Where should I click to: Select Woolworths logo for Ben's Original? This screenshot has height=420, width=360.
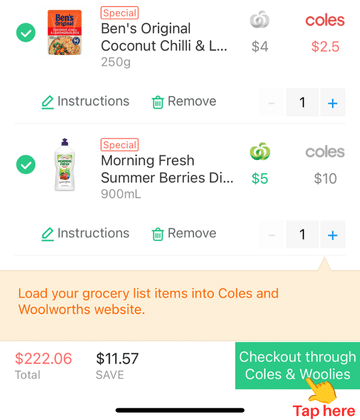pyautogui.click(x=260, y=20)
